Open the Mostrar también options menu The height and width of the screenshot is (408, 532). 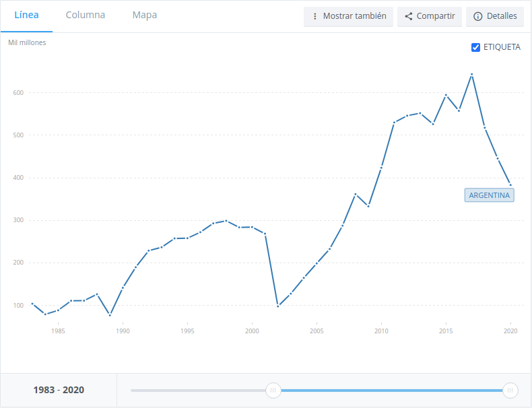[x=348, y=16]
